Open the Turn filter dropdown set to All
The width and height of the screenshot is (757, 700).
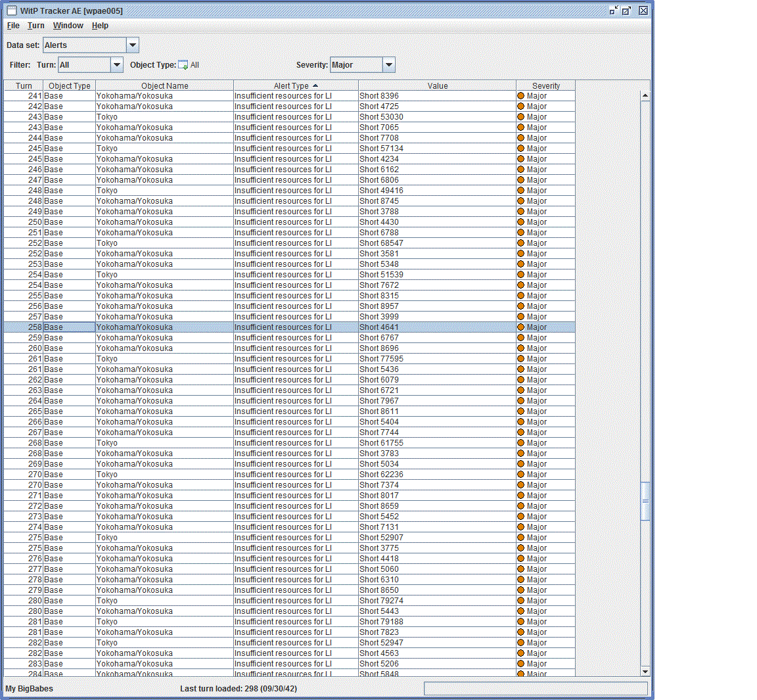[x=90, y=64]
